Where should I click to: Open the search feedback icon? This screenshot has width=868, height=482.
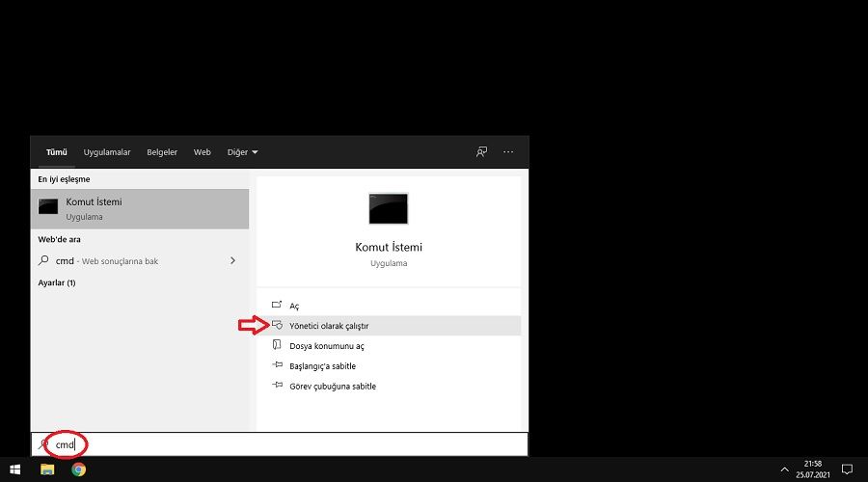481,151
